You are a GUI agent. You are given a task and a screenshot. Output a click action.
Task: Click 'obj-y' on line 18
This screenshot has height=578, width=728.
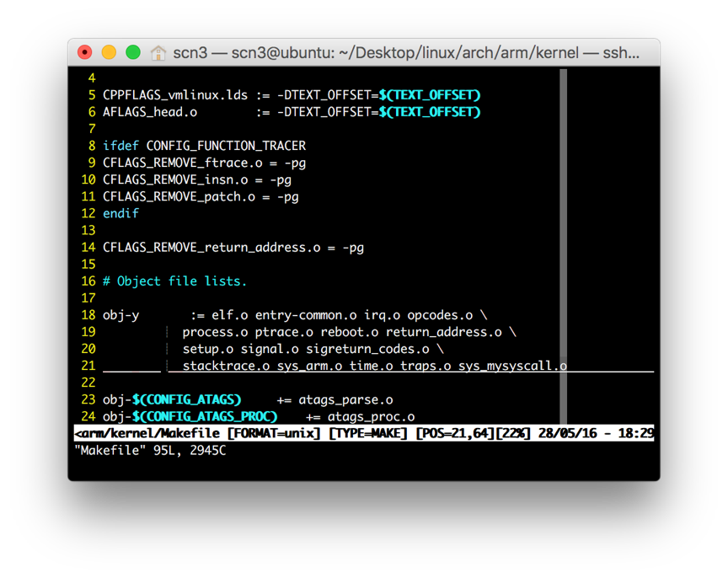point(120,315)
